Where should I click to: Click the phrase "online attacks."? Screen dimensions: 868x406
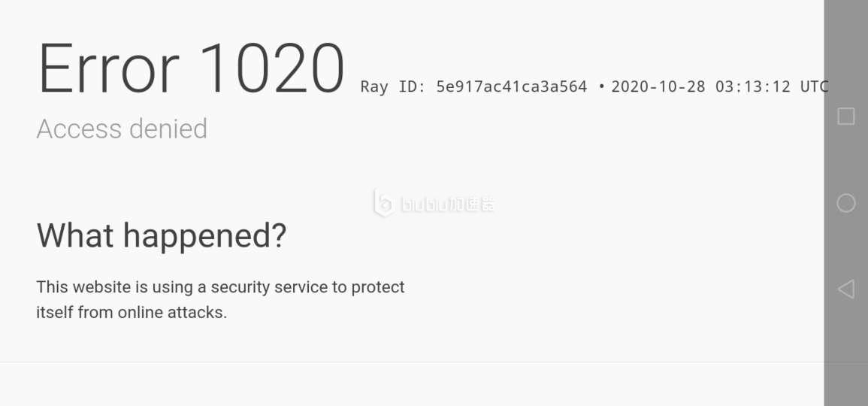[x=173, y=312]
